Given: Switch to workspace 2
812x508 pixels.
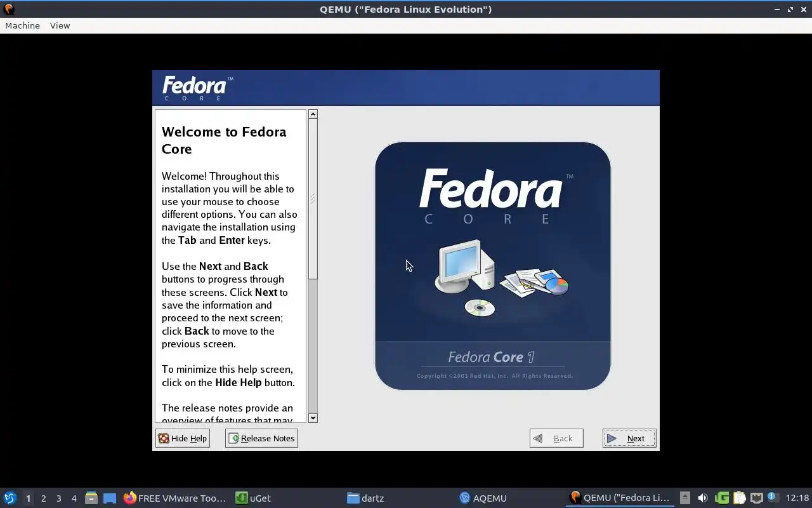Looking at the screenshot, I should (x=43, y=498).
